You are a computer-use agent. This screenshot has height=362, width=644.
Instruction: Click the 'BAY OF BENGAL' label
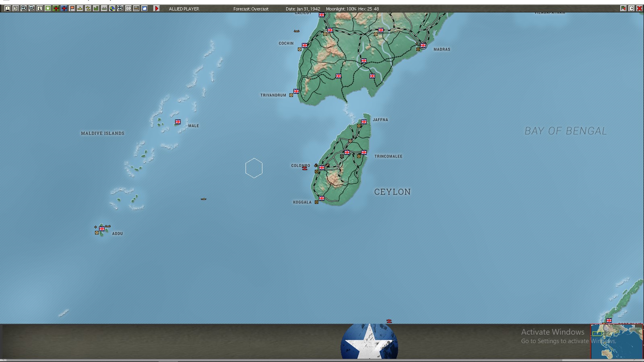pos(566,131)
